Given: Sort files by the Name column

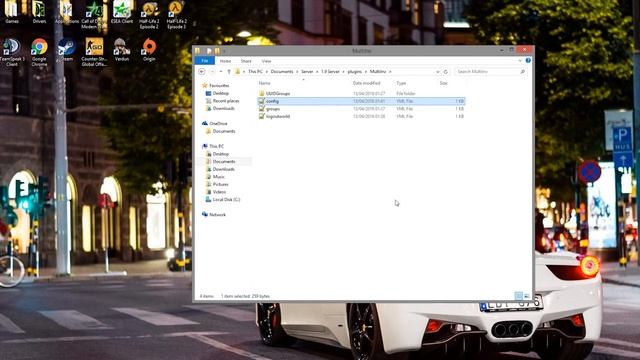Looking at the screenshot, I should (264, 83).
